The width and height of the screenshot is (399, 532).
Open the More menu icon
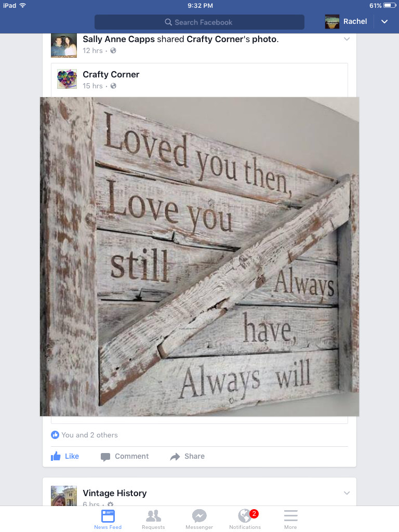290,520
